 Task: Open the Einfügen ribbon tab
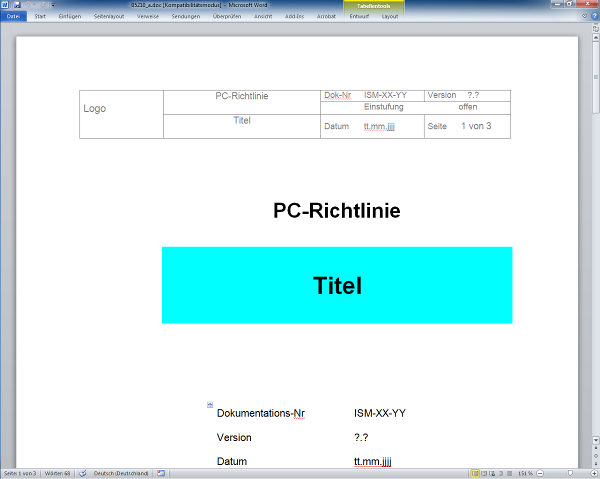click(x=70, y=17)
